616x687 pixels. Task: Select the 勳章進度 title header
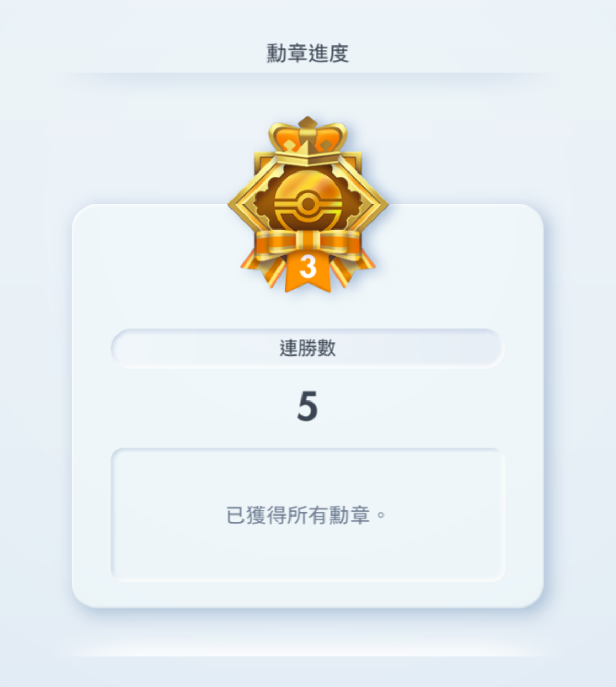point(308,53)
